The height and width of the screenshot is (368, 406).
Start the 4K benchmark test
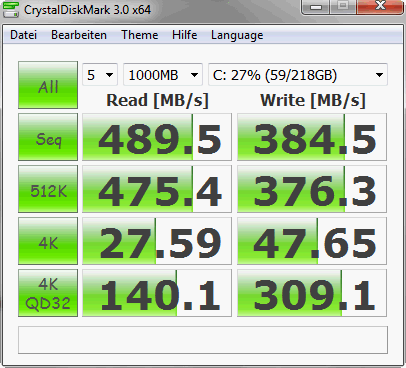(x=48, y=241)
